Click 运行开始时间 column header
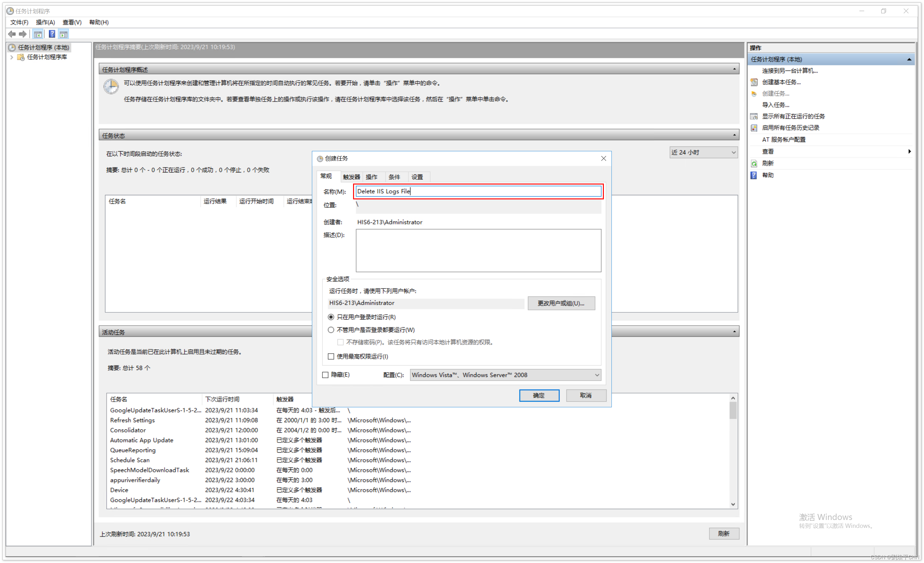The height and width of the screenshot is (563, 924). coord(260,201)
